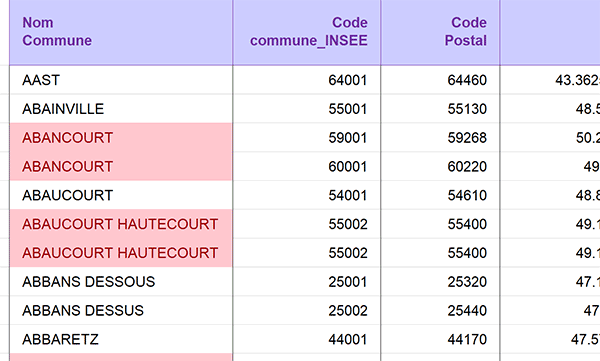The image size is (600, 361).
Task: Select INSEE code cell 25002
Action: point(307,310)
